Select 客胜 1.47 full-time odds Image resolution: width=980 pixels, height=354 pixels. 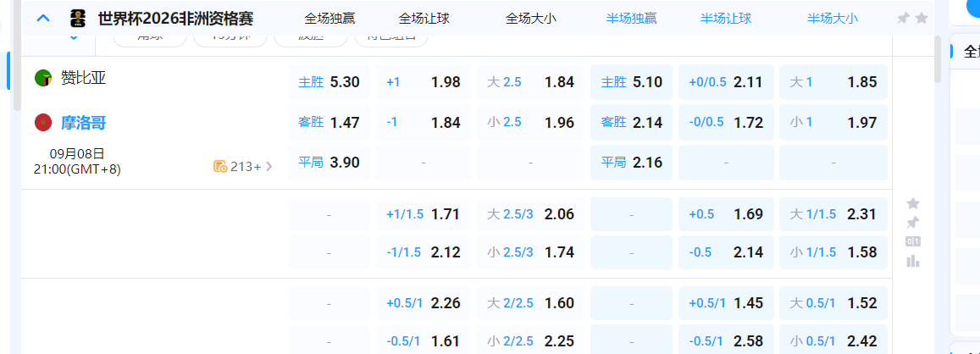(329, 122)
